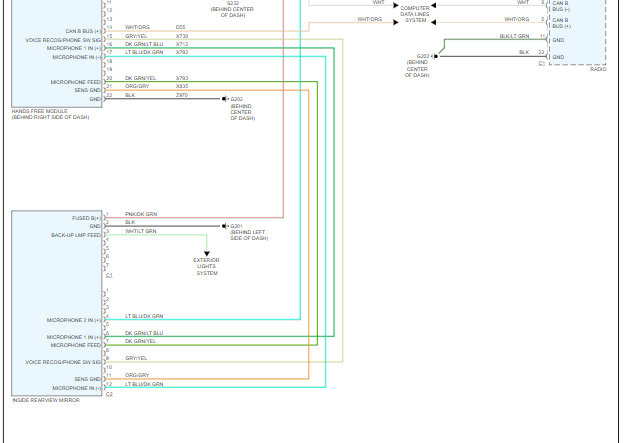This screenshot has width=638, height=443.
Task: Click circuit code Z970
Action: point(182,95)
